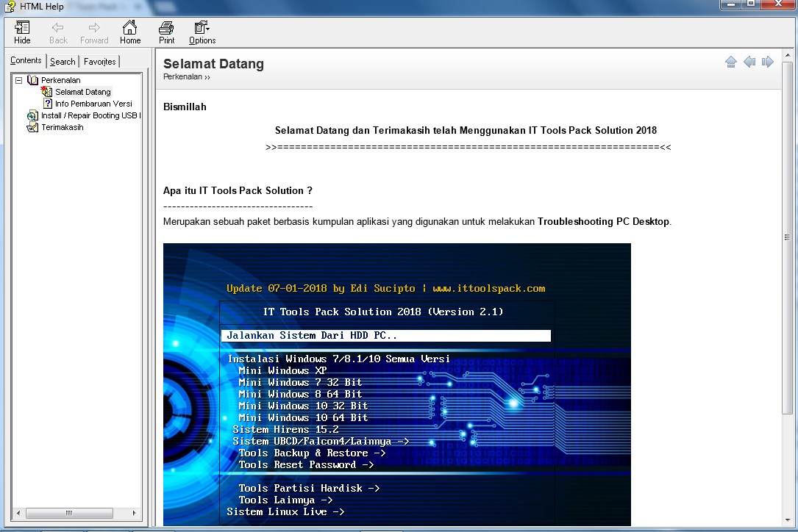Select the Perkenalan book icon
Image resolution: width=798 pixels, height=532 pixels.
click(32, 80)
